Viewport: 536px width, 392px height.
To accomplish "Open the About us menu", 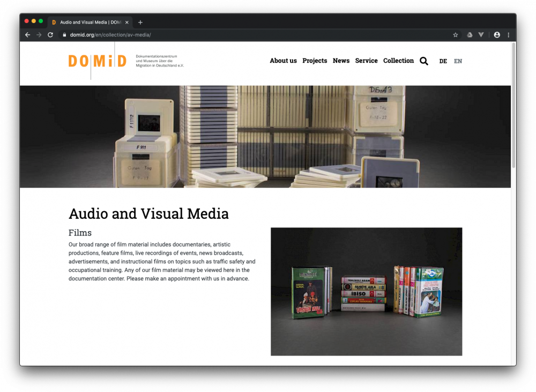I will pyautogui.click(x=283, y=61).
